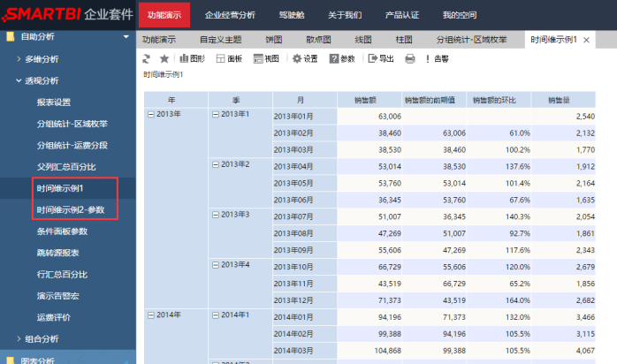
Task: Open 我的空间 in top navigation
Action: pyautogui.click(x=459, y=15)
